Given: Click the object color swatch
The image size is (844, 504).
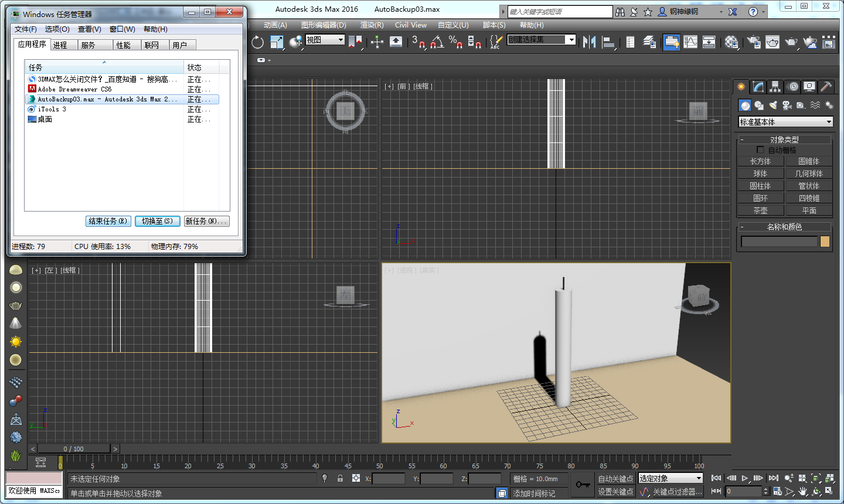Looking at the screenshot, I should click(825, 241).
